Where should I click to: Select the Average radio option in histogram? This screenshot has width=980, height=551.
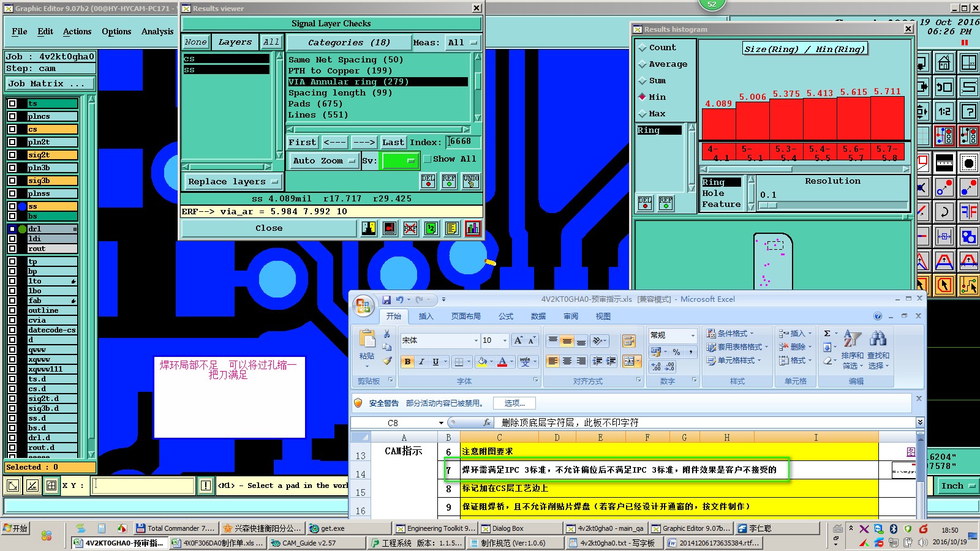point(643,64)
